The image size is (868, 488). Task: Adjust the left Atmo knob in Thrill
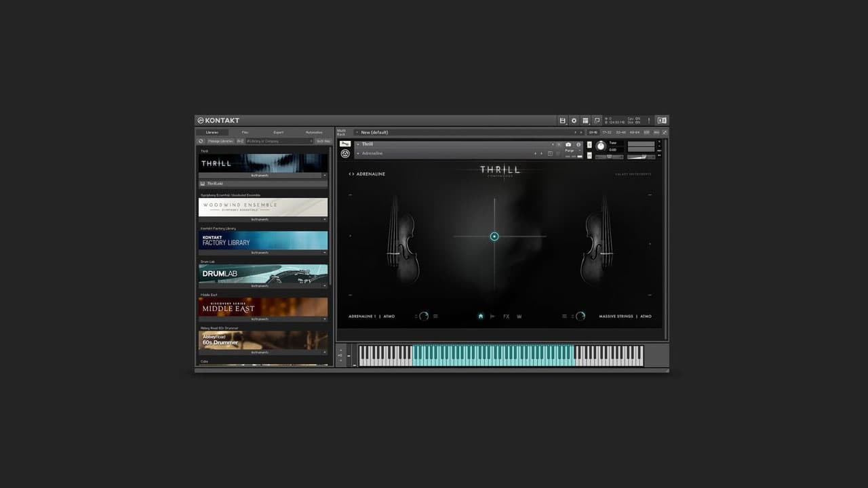422,316
